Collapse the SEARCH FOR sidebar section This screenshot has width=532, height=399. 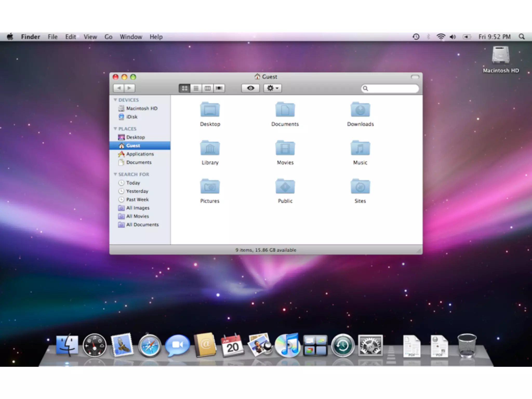coord(115,174)
